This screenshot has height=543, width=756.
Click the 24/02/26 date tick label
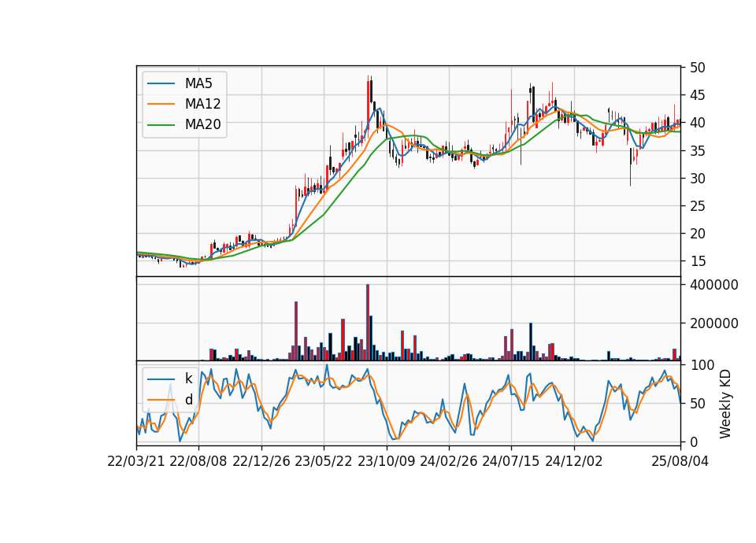[448, 461]
